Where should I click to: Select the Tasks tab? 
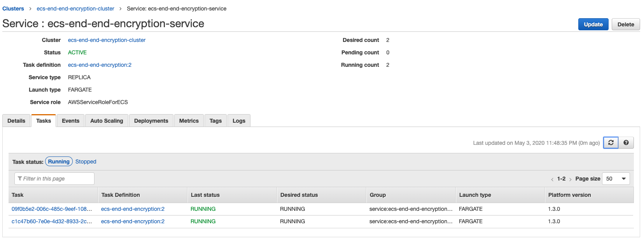pos(44,121)
